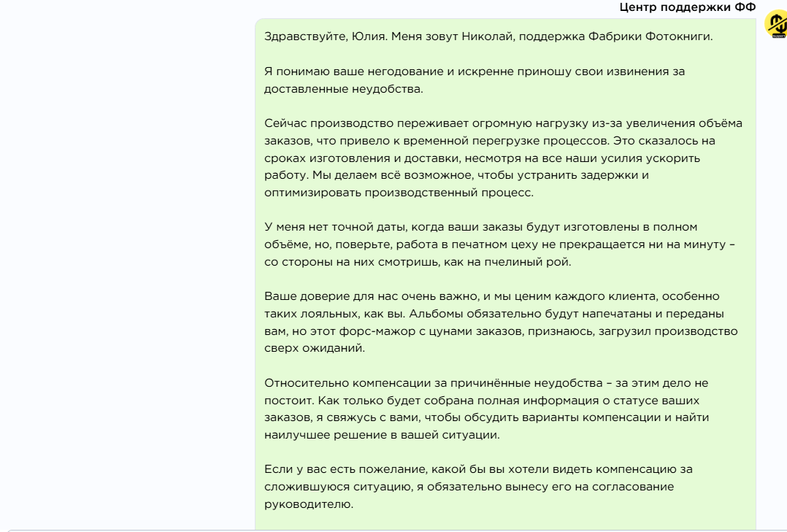Click the line starting "Я понимаю ваше негодование"
Screen dimensions: 787x532
(x=475, y=72)
